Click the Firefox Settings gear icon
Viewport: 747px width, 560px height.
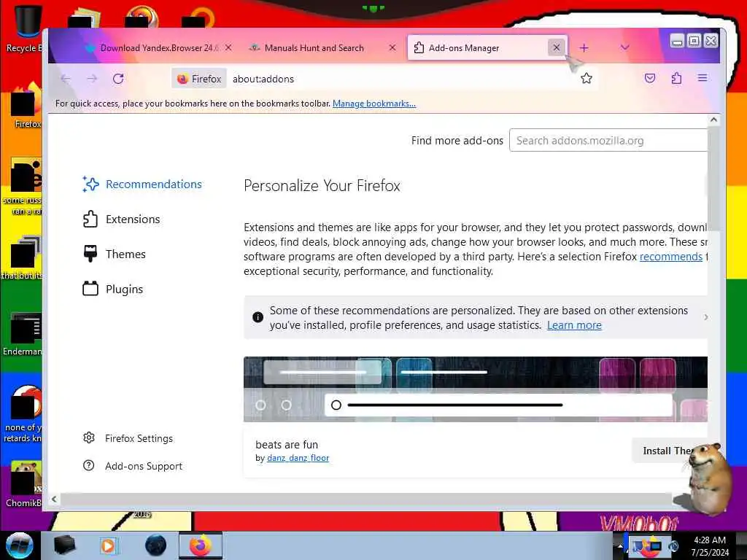point(88,437)
